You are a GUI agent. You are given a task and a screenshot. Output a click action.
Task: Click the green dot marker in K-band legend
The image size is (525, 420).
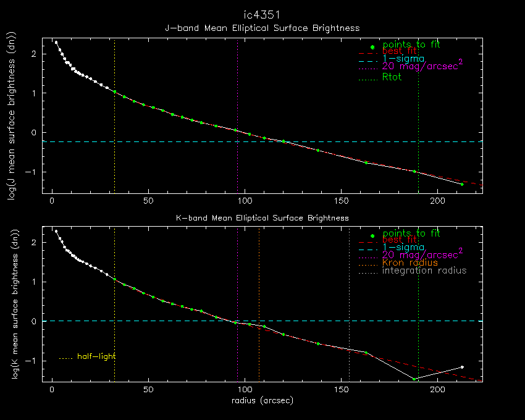pyautogui.click(x=372, y=236)
